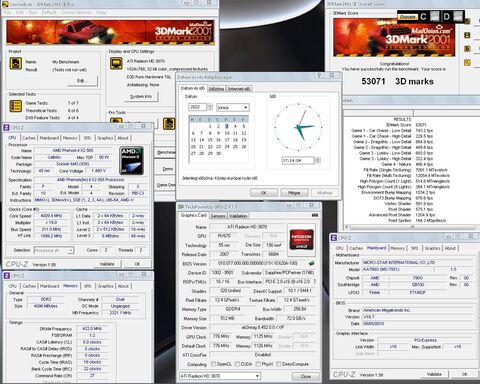
Task: Switch to the Sensors tab in GPU-Z
Action: [x=218, y=216]
